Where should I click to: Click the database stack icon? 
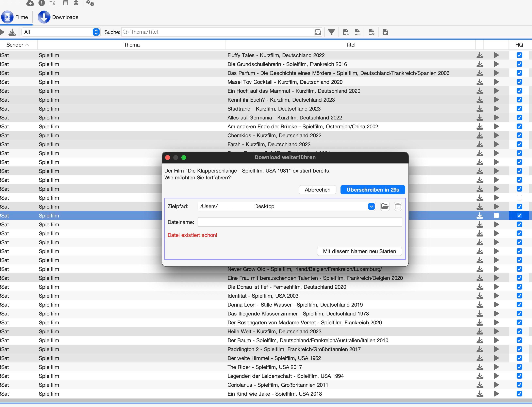click(76, 3)
